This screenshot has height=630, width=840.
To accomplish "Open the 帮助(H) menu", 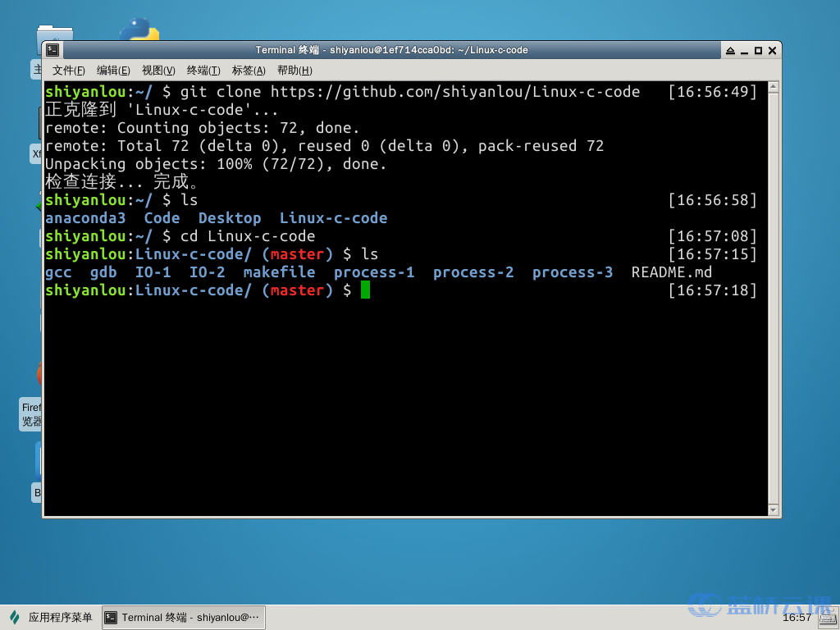I will (294, 71).
